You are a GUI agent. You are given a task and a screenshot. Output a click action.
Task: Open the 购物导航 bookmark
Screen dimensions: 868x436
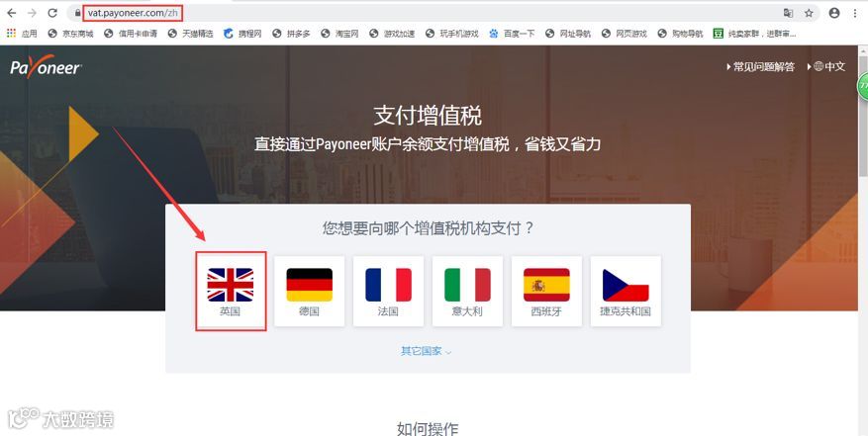click(x=680, y=34)
